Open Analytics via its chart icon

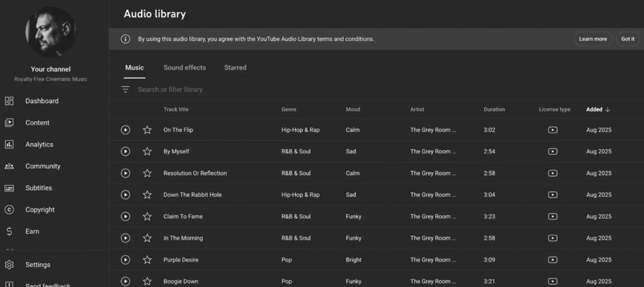tap(9, 144)
